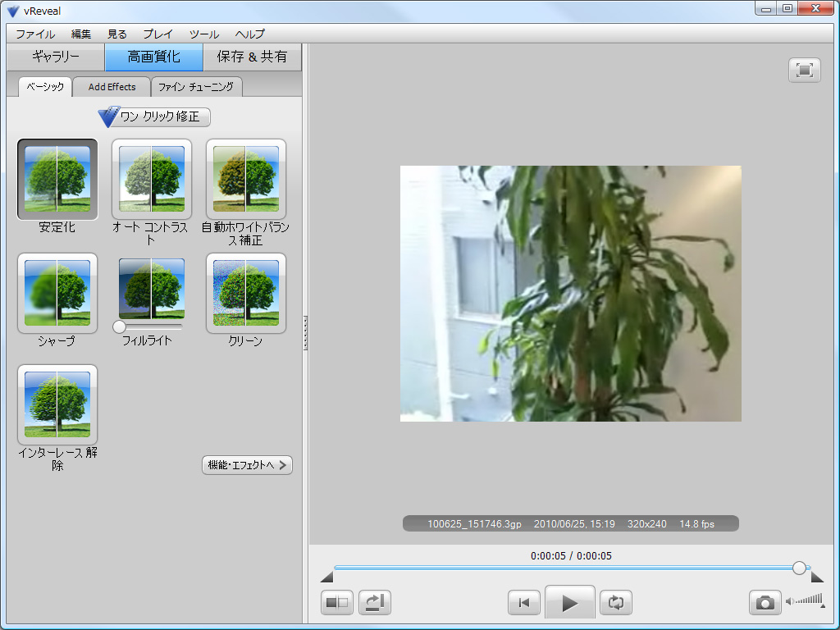840x630 pixels.
Task: Enter fullscreen preview mode
Action: (x=804, y=71)
